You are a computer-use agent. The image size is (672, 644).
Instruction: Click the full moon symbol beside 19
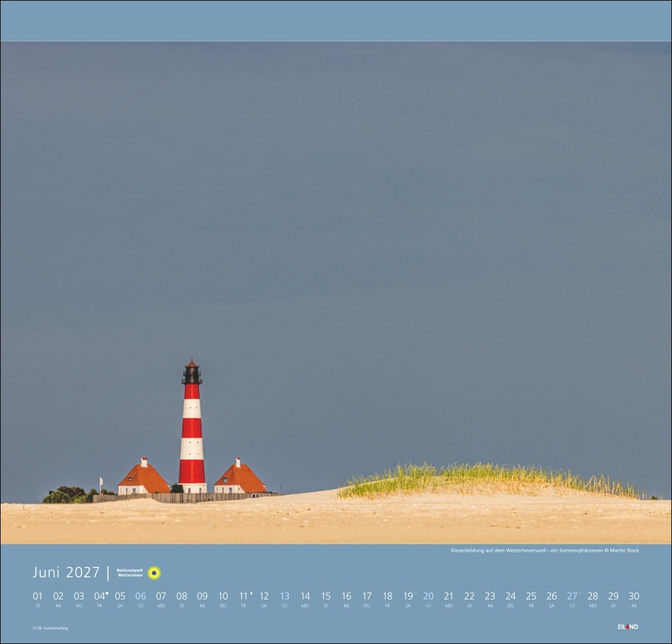(x=415, y=593)
